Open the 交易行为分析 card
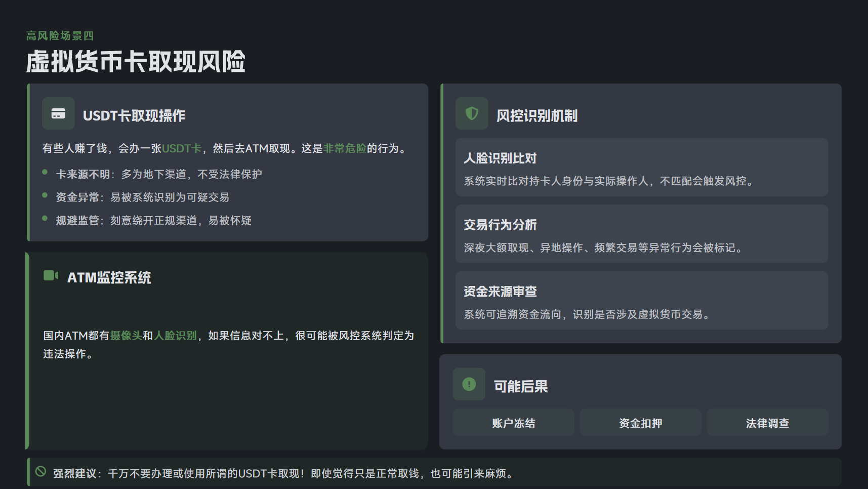The height and width of the screenshot is (489, 868). pyautogui.click(x=641, y=234)
